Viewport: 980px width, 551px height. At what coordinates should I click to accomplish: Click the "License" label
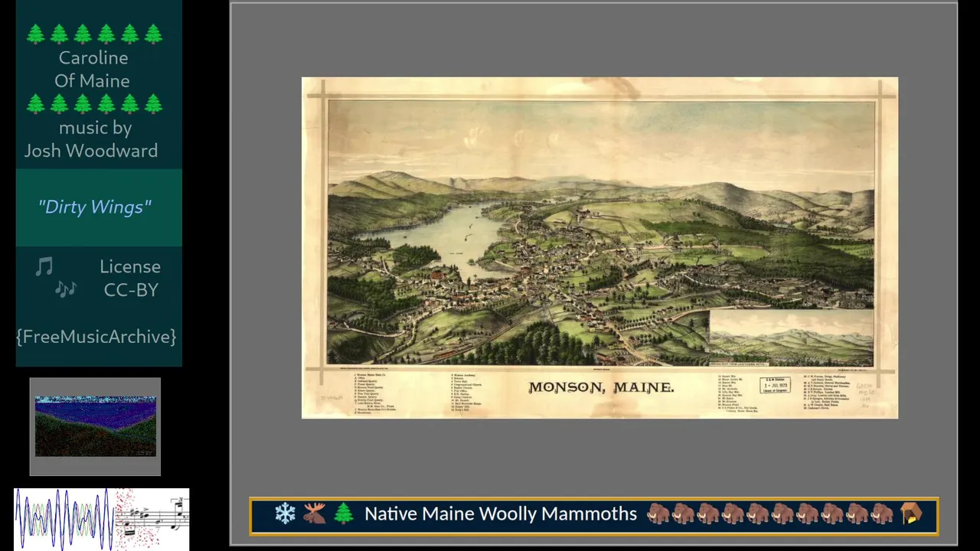(x=130, y=266)
